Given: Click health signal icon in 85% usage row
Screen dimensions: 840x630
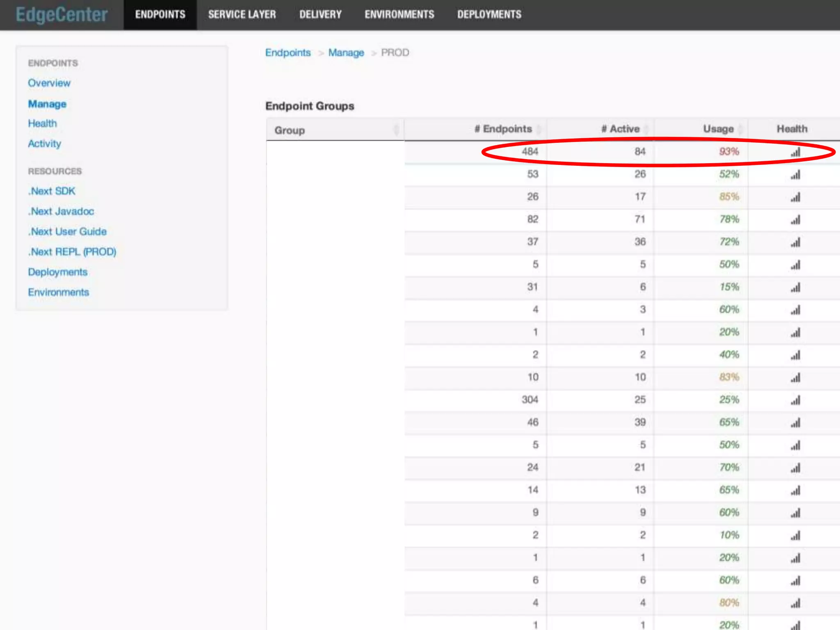Looking at the screenshot, I should (x=795, y=198).
